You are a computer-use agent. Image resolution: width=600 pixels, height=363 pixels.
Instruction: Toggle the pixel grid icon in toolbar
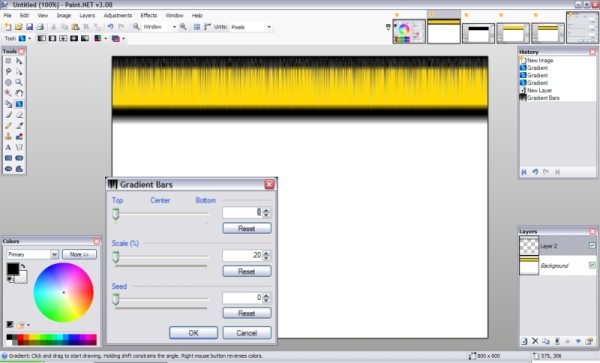(197, 27)
